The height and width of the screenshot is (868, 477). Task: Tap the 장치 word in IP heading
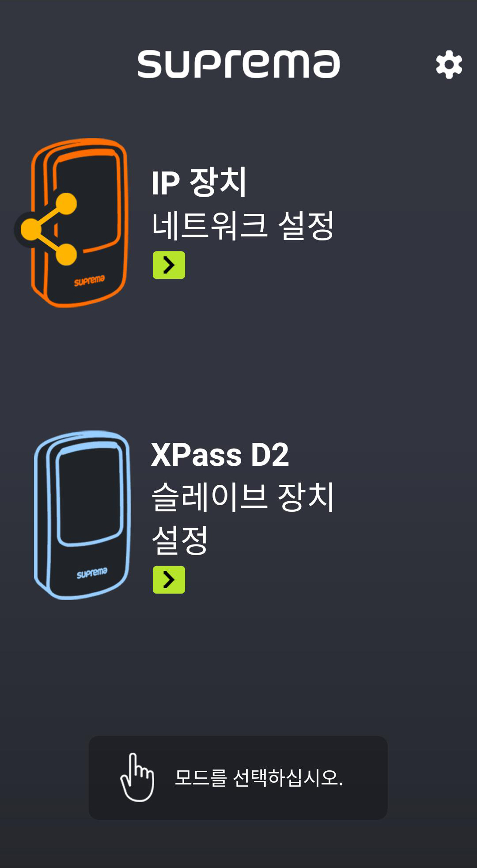click(x=218, y=182)
